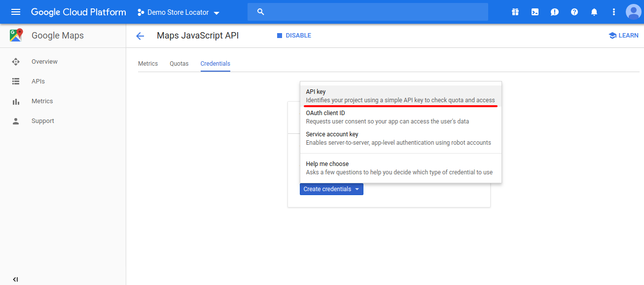Switch to the Quotas tab
Screen dimensions: 644x285
[179, 64]
